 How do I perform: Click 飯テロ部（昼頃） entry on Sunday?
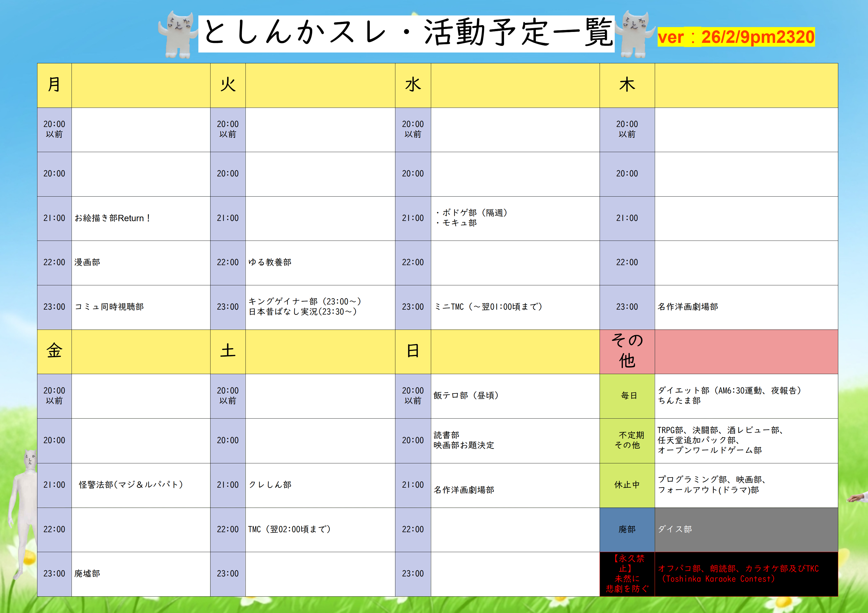tap(466, 396)
